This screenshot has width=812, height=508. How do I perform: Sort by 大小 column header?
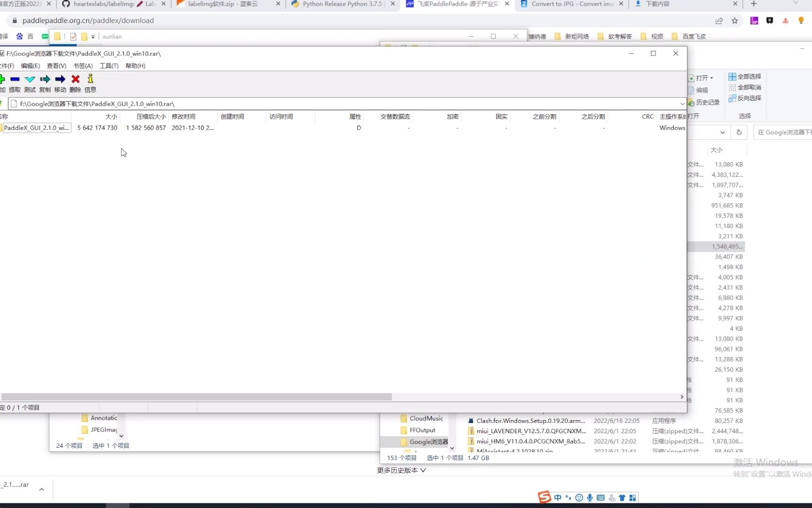pyautogui.click(x=111, y=117)
